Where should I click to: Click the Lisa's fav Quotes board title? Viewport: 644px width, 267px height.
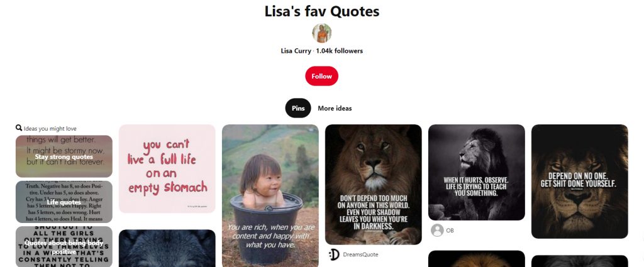pyautogui.click(x=322, y=11)
